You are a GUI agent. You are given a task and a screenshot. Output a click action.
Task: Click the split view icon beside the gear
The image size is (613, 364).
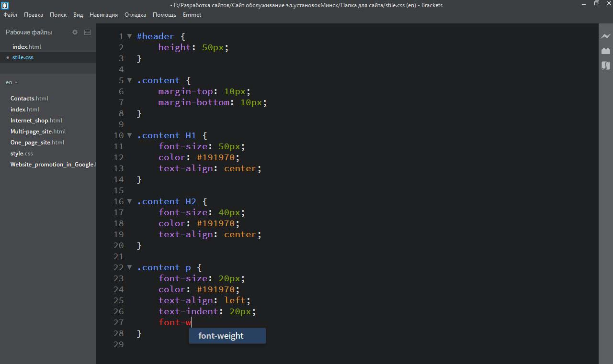[87, 32]
